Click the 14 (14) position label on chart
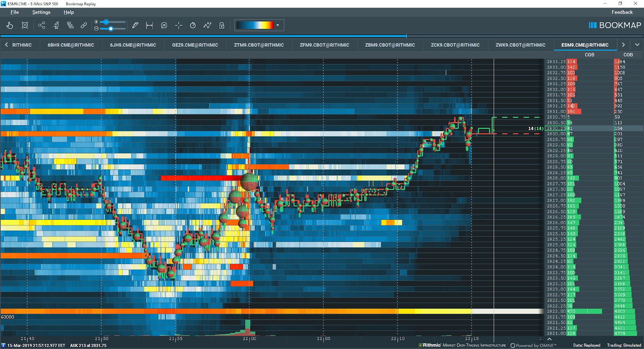This screenshot has width=644, height=349. coord(535,128)
